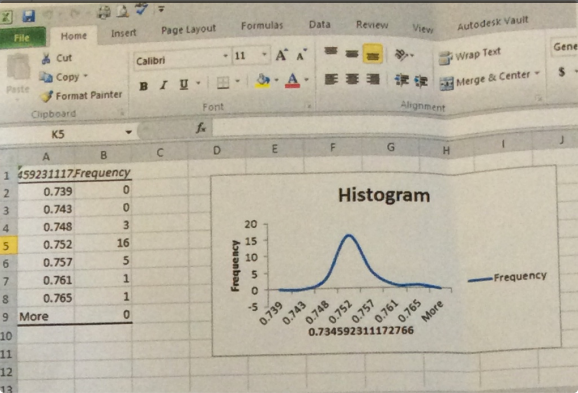Click the Customize Quick Access Toolbar arrow
The height and width of the screenshot is (393, 578).
tap(161, 8)
